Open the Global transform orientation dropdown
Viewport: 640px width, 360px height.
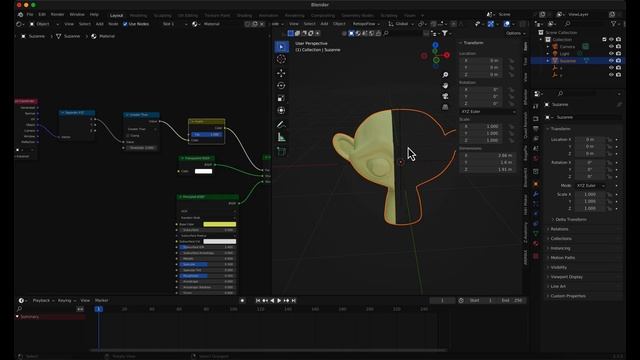pos(400,24)
